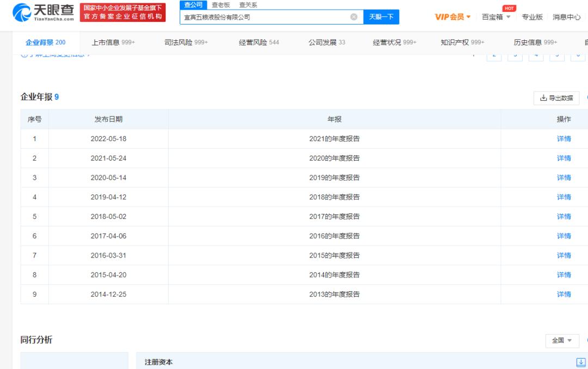Click the red official credit agency banner
The width and height of the screenshot is (588, 369).
(122, 13)
